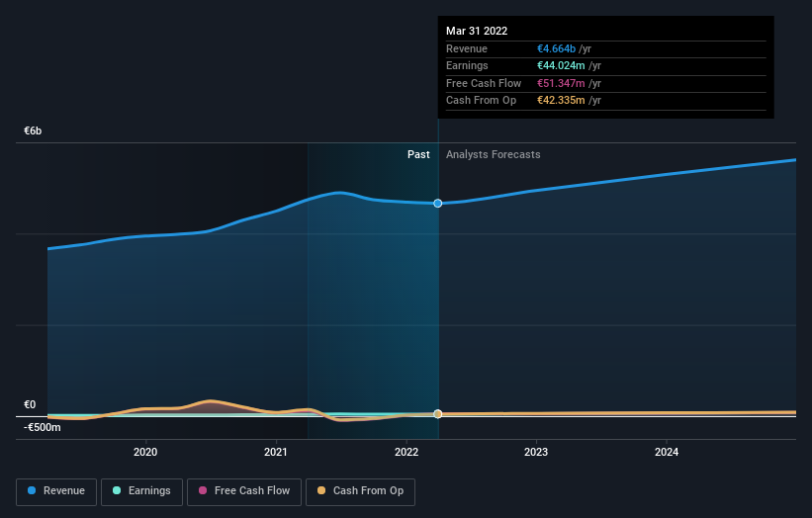
Task: Click the -€500m y-axis label
Action: [x=43, y=427]
